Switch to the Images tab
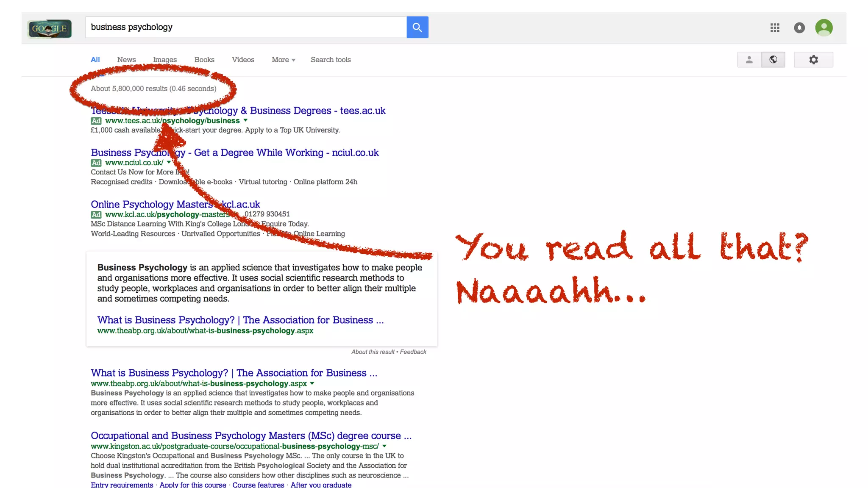 [165, 60]
